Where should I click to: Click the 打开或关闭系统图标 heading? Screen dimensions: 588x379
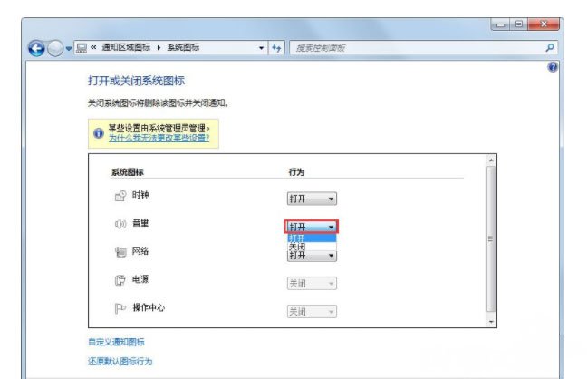[x=137, y=81]
